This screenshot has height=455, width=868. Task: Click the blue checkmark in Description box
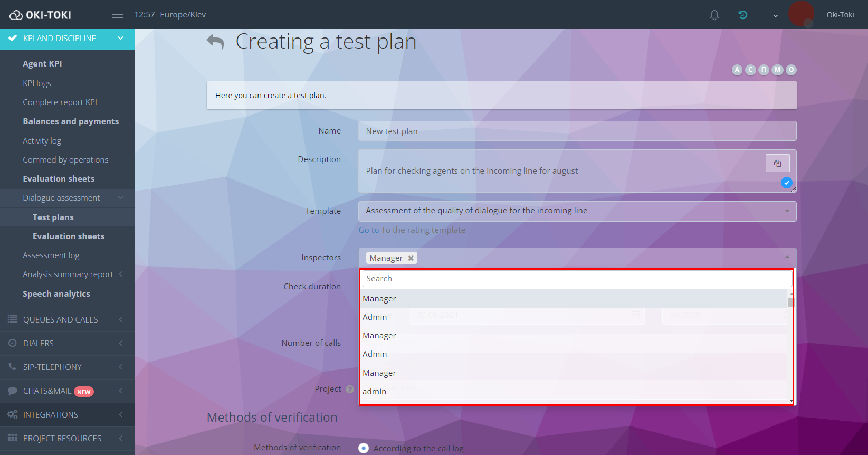tap(786, 183)
